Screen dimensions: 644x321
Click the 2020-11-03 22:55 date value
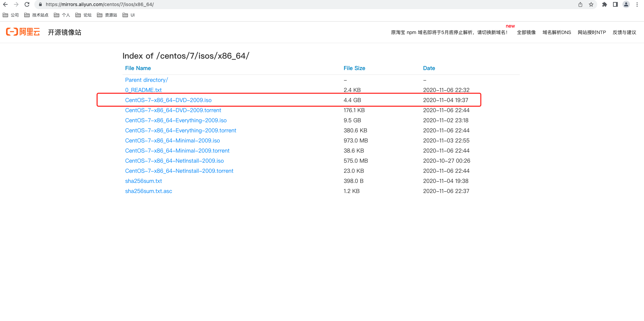[x=446, y=140]
